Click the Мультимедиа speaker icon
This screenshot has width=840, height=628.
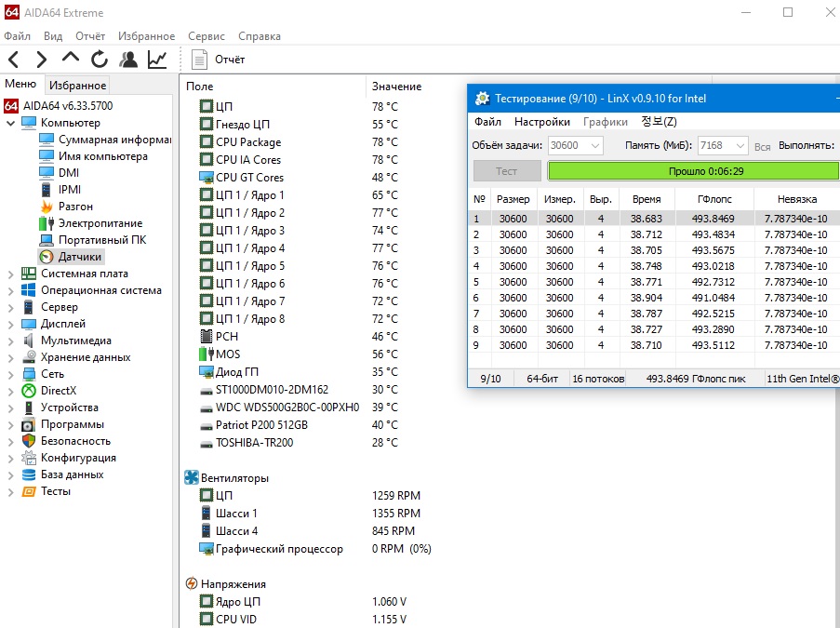[x=29, y=341]
